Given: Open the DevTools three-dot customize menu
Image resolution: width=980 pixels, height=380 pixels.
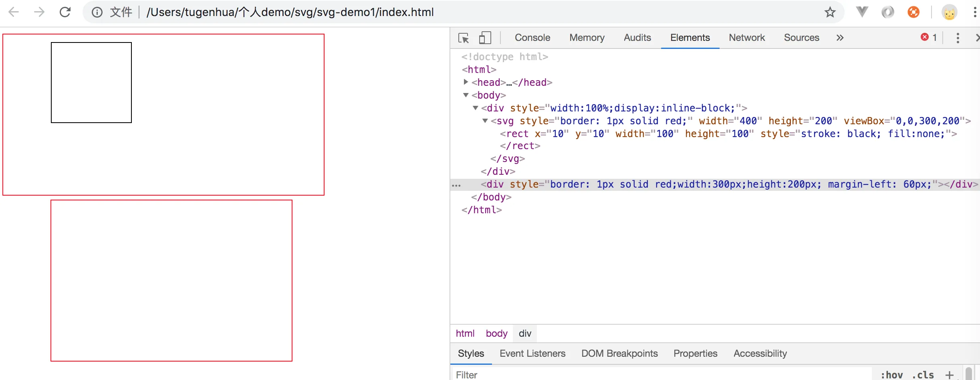Looking at the screenshot, I should click(x=958, y=38).
